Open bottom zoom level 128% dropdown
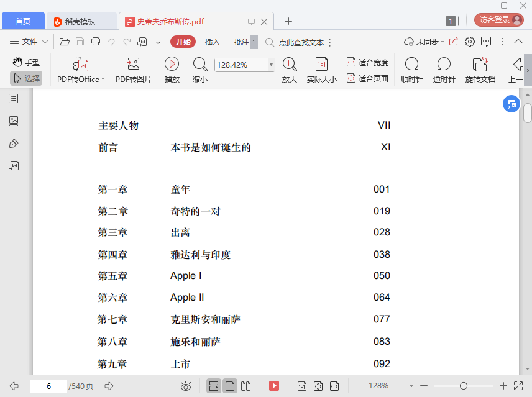532x397 pixels. pos(411,386)
